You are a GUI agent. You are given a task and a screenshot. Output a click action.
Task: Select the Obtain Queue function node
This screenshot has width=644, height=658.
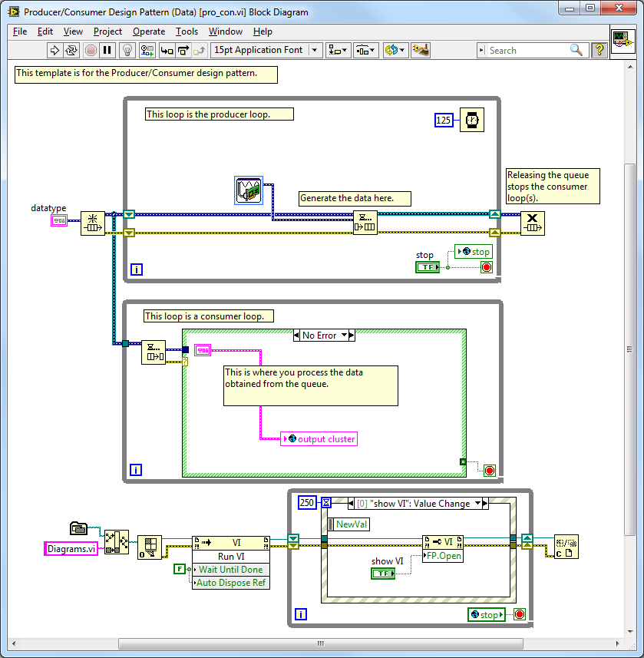(93, 223)
